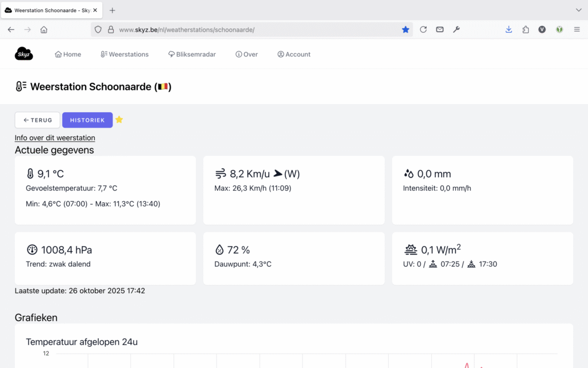Click the blue bookmark star in address bar
The height and width of the screenshot is (368, 588).
[405, 29]
